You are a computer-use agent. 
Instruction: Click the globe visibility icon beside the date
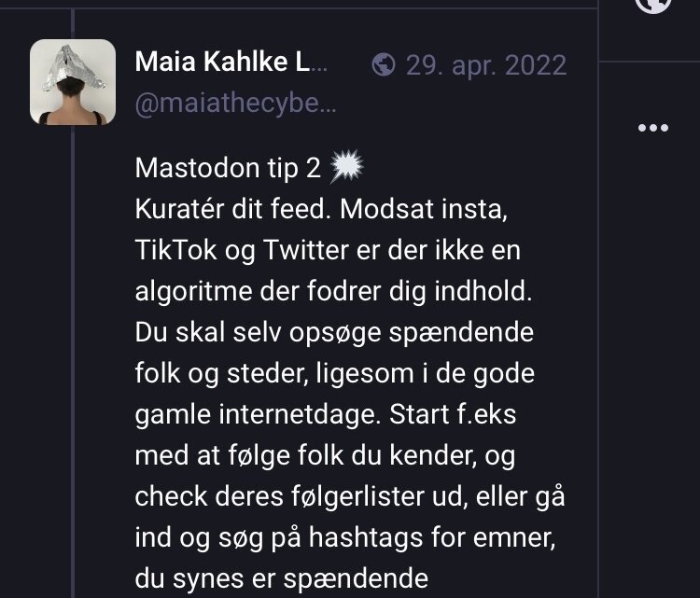382,64
